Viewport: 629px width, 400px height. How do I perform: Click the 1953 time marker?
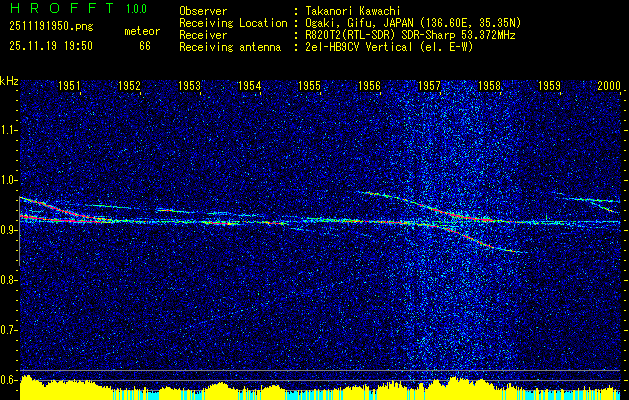click(189, 85)
